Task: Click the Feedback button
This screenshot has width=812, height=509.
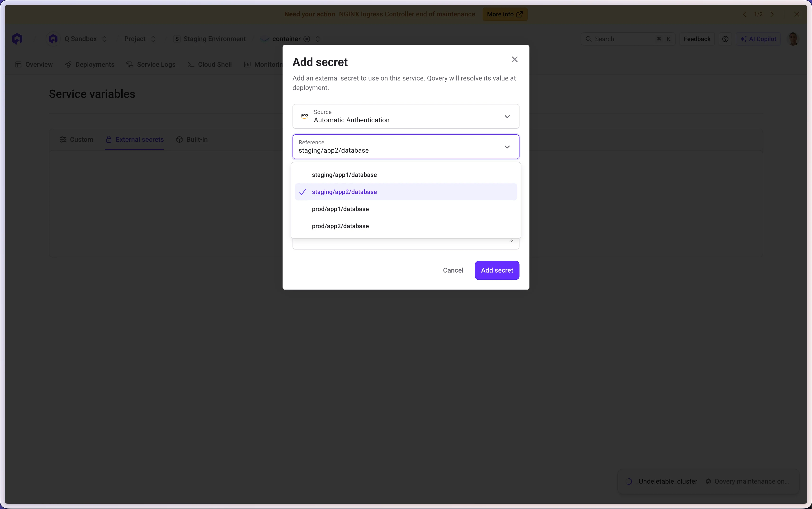Action: coord(697,39)
